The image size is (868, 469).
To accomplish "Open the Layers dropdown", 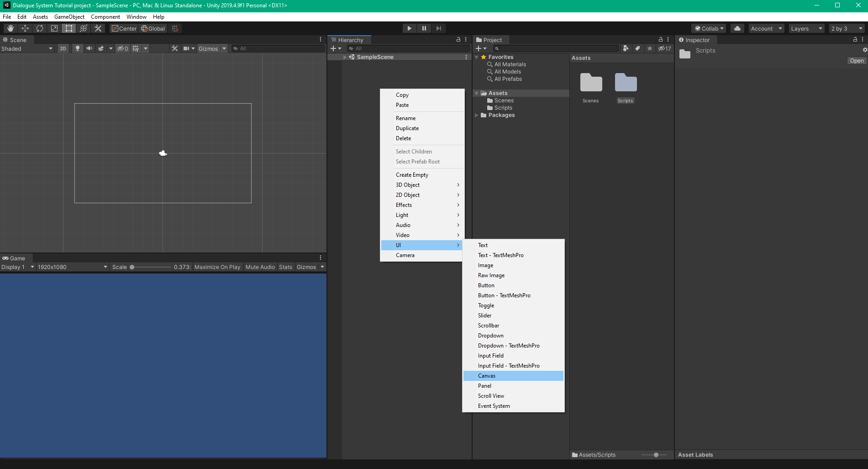I will click(x=805, y=28).
